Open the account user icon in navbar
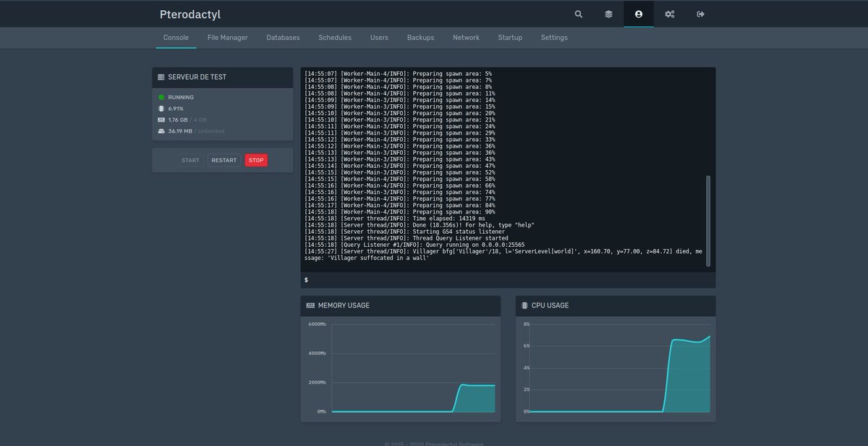Image resolution: width=868 pixels, height=446 pixels. 638,14
